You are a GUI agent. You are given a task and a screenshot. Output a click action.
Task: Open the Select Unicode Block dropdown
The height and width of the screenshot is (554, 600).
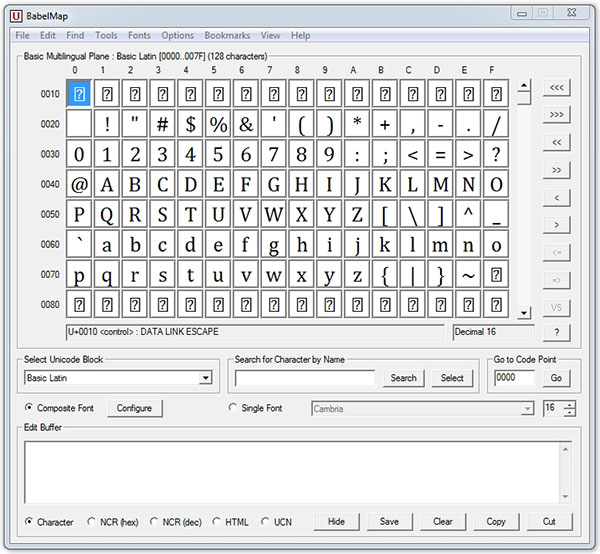point(205,378)
